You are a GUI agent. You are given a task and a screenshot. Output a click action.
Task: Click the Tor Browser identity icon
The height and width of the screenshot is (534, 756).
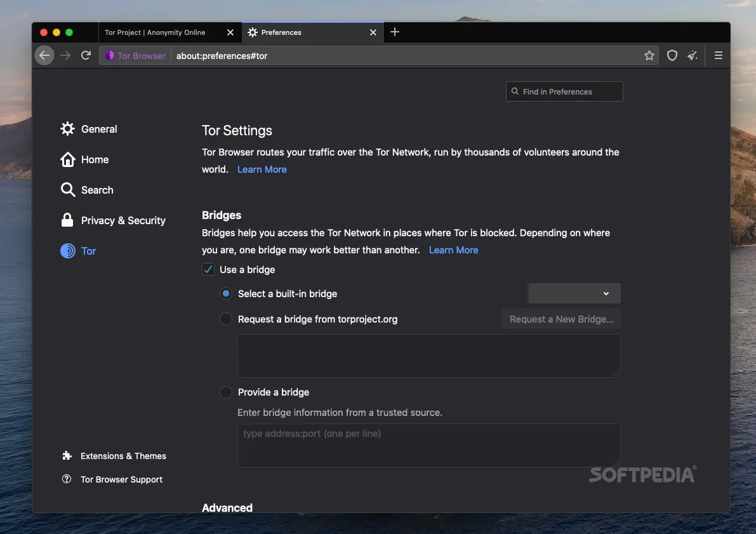109,55
